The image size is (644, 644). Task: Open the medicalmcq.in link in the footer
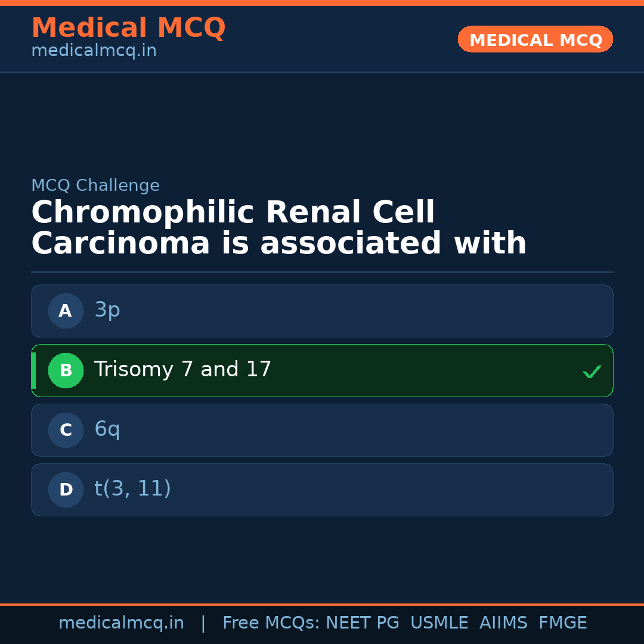click(x=121, y=623)
